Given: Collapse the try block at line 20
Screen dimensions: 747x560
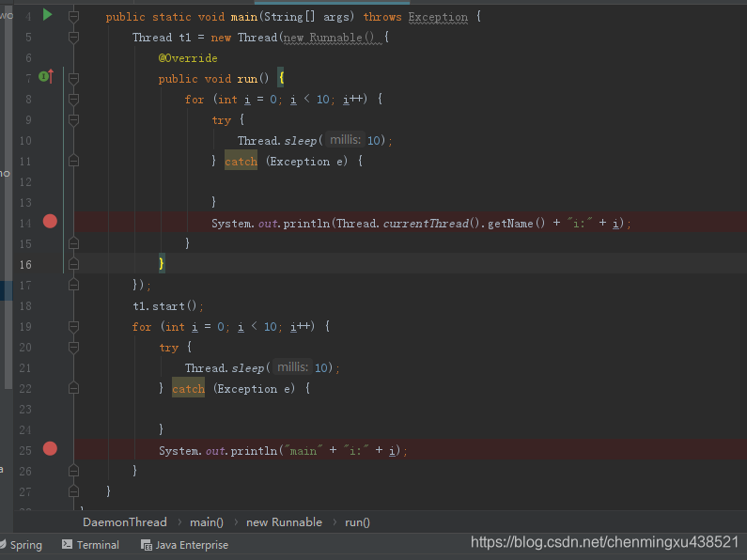Looking at the screenshot, I should [73, 347].
